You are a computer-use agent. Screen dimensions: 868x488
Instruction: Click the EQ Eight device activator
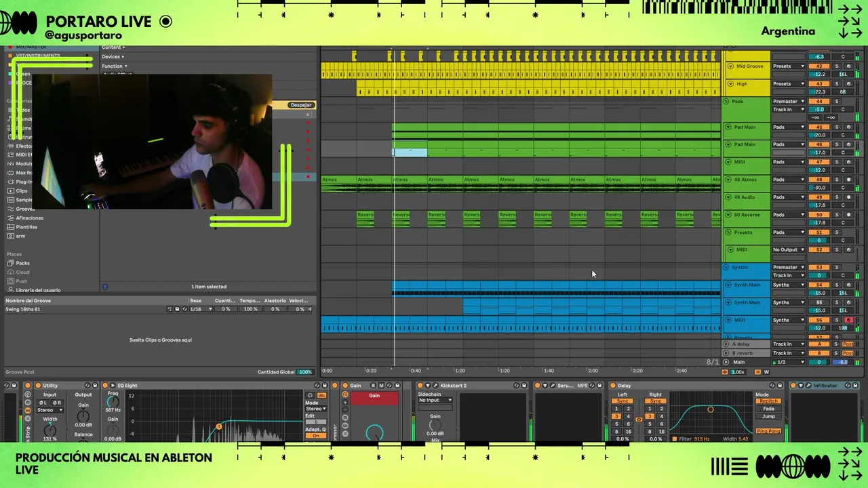pyautogui.click(x=105, y=385)
